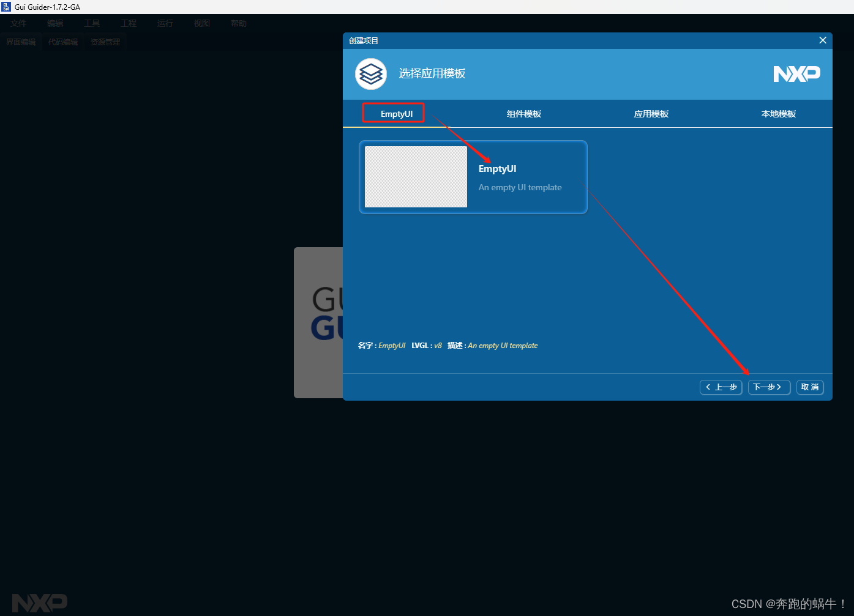Open the 工具 menu
Screen dimensions: 854x616
[92, 23]
